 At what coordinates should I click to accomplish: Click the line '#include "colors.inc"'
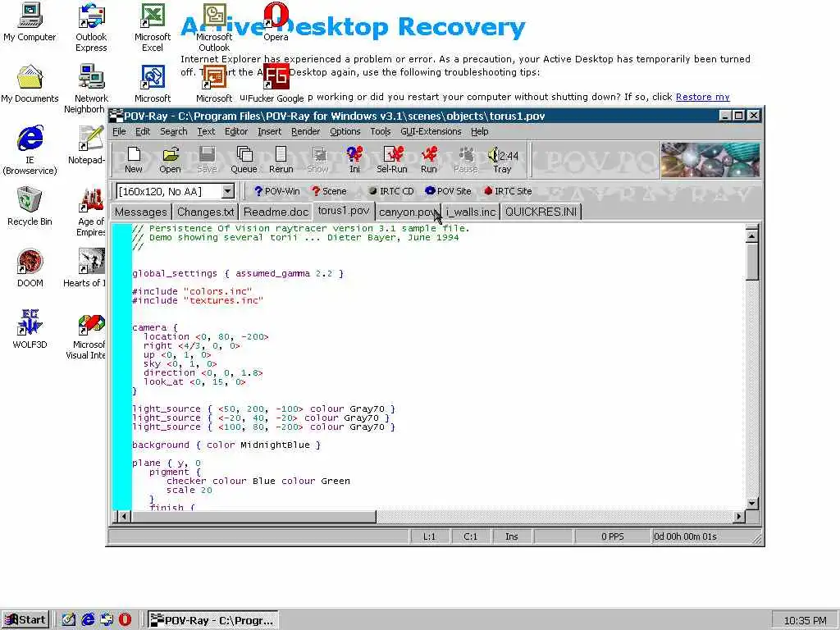[x=192, y=291]
